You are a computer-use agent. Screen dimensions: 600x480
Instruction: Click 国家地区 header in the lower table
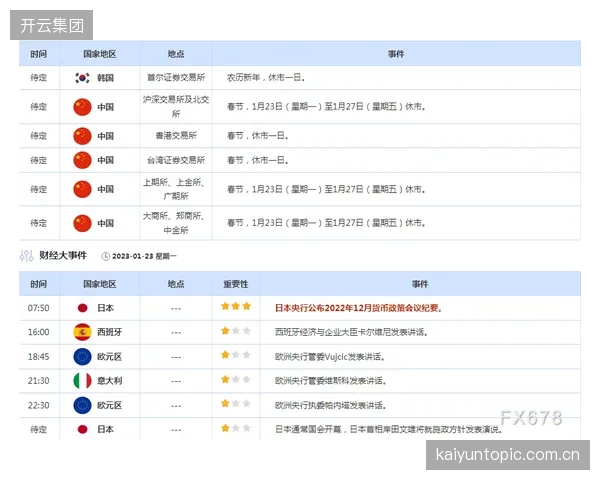coord(99,284)
